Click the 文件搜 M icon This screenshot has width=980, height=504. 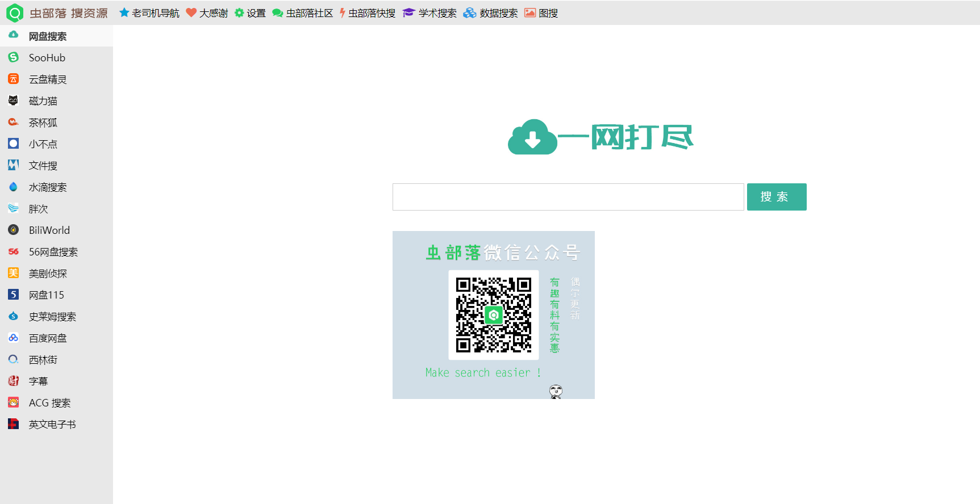[x=14, y=165]
